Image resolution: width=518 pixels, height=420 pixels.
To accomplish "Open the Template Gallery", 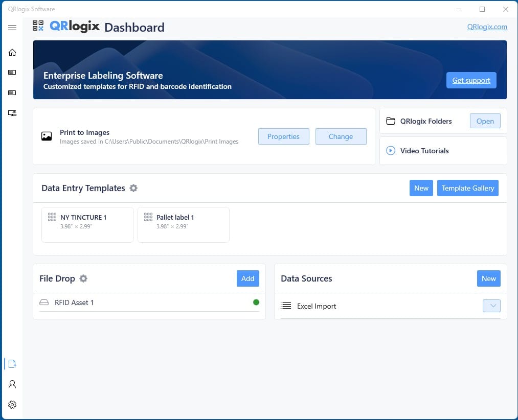I will (x=467, y=188).
